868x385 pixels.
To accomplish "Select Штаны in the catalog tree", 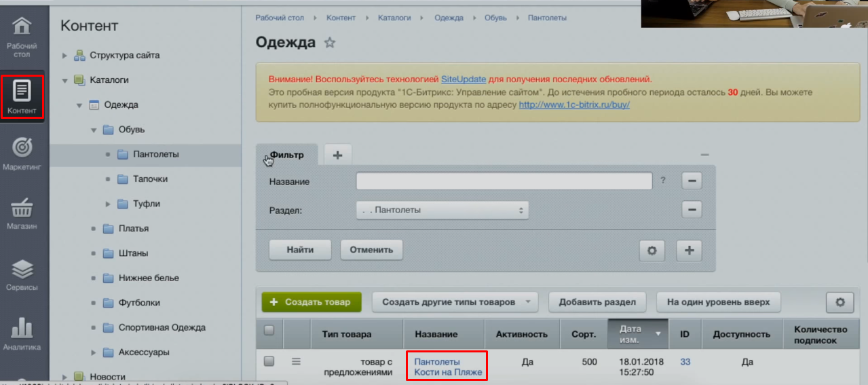I will (134, 253).
